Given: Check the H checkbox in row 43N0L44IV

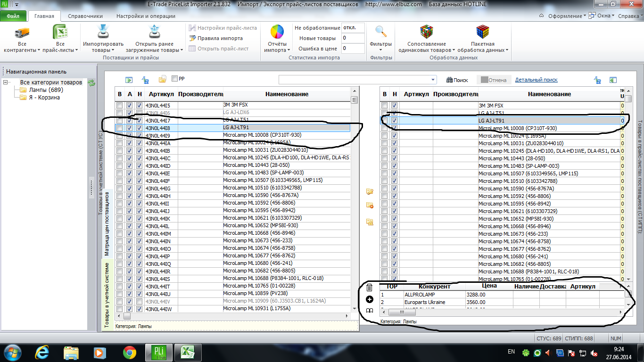Looking at the screenshot, I should [x=140, y=301].
